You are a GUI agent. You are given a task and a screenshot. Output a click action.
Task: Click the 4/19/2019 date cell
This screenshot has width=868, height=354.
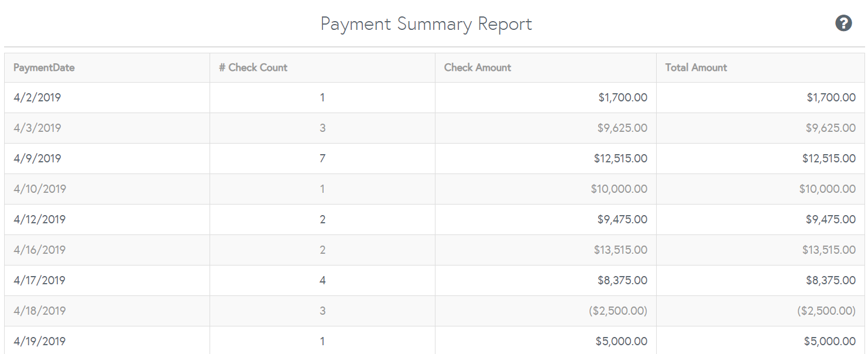(x=40, y=341)
